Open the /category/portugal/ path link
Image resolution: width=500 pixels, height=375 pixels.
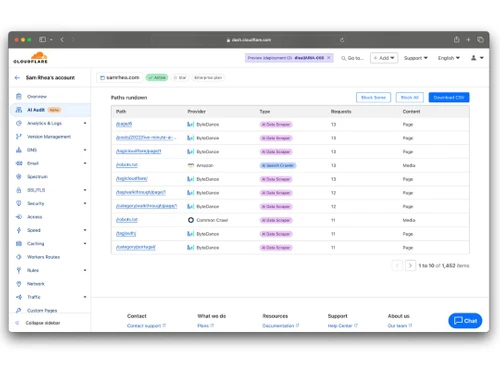click(136, 247)
